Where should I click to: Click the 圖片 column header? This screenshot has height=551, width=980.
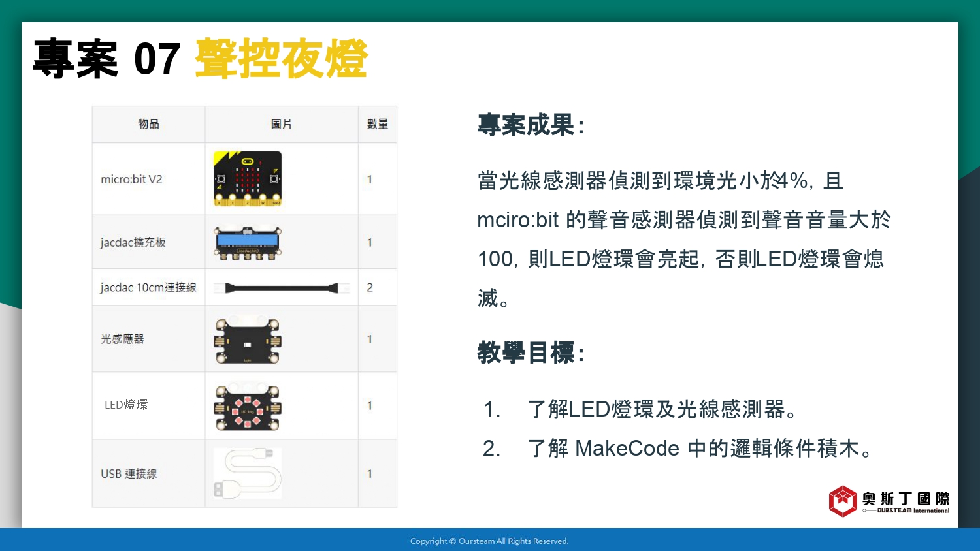pos(282,124)
